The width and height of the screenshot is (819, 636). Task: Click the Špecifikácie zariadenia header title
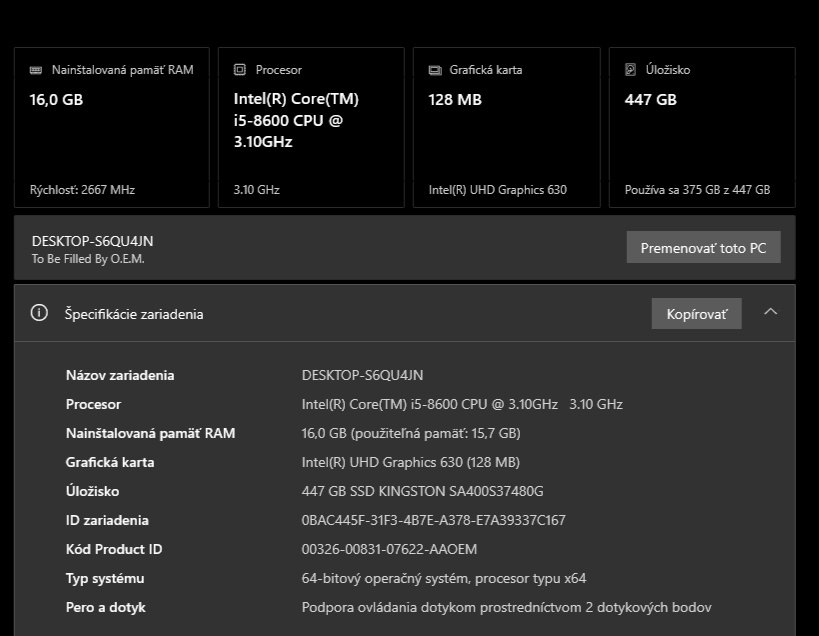tap(134, 314)
